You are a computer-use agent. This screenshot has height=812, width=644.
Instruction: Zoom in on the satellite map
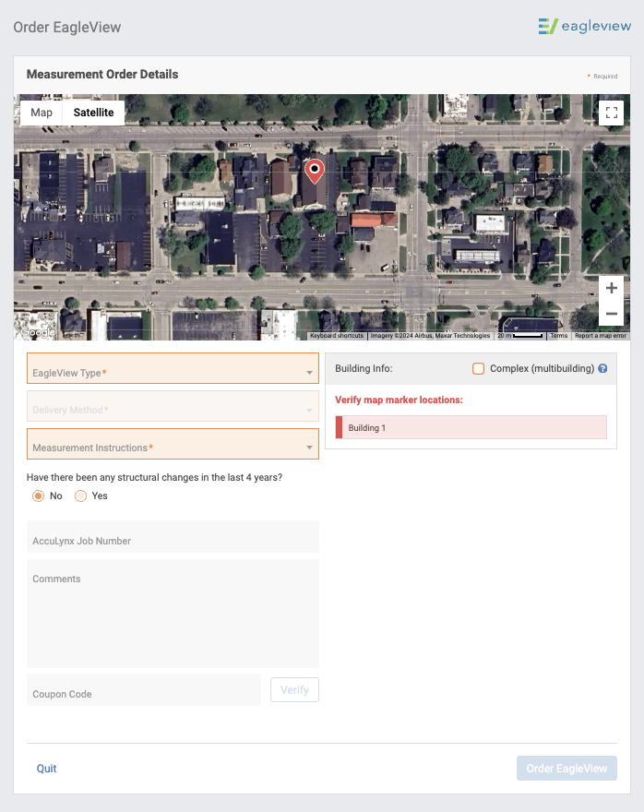pyautogui.click(x=611, y=288)
